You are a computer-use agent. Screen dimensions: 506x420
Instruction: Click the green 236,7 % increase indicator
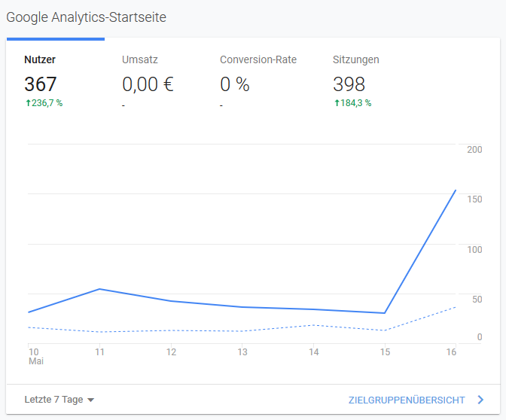coord(44,103)
